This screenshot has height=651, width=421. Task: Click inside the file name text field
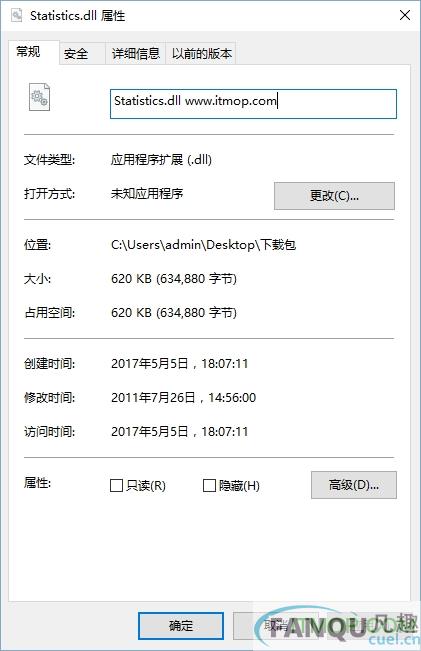coord(253,104)
